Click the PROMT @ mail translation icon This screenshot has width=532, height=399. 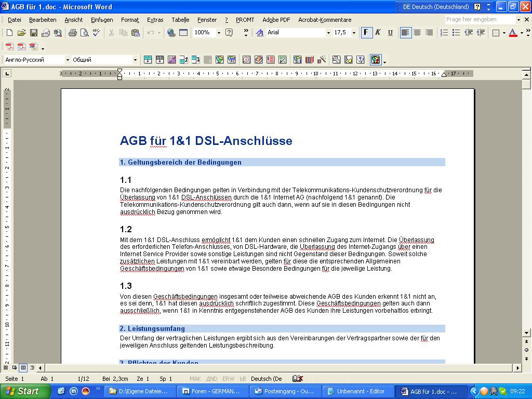click(246, 60)
